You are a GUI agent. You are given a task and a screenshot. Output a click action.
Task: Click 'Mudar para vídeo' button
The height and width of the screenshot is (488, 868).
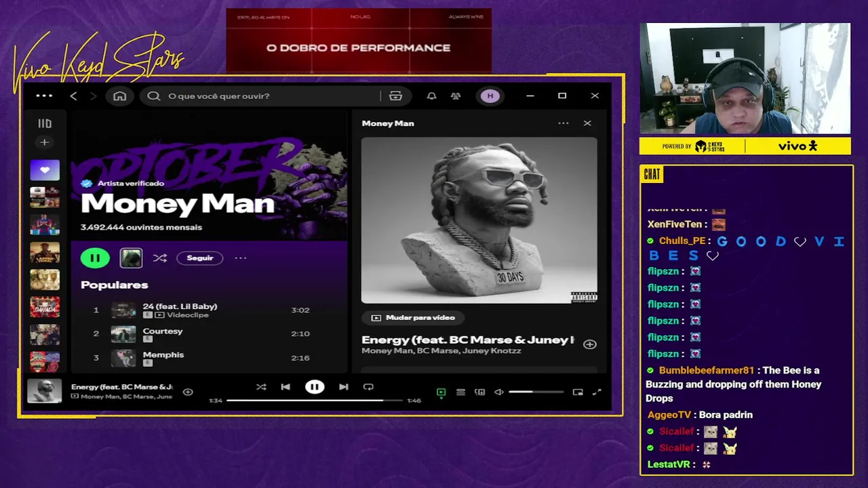tap(413, 317)
